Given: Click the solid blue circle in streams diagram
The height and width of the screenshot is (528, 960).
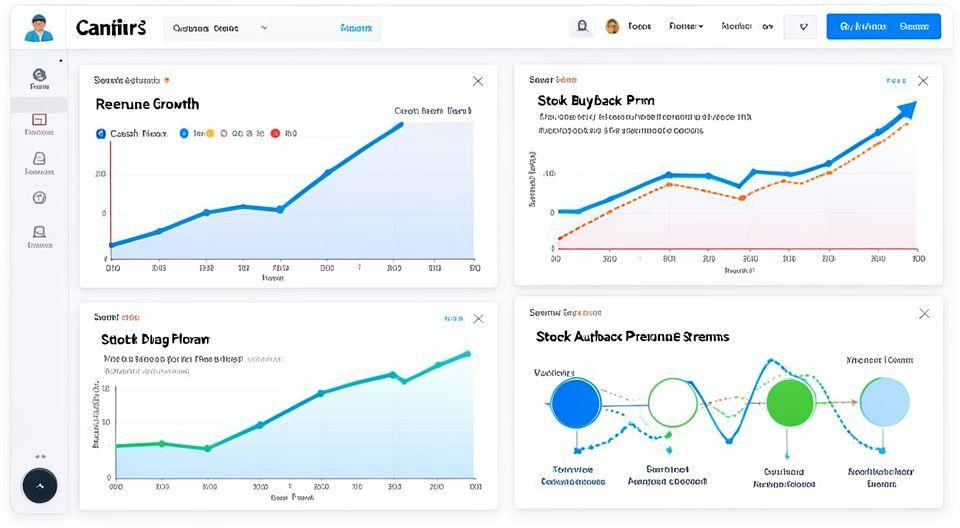Looking at the screenshot, I should tap(575, 403).
